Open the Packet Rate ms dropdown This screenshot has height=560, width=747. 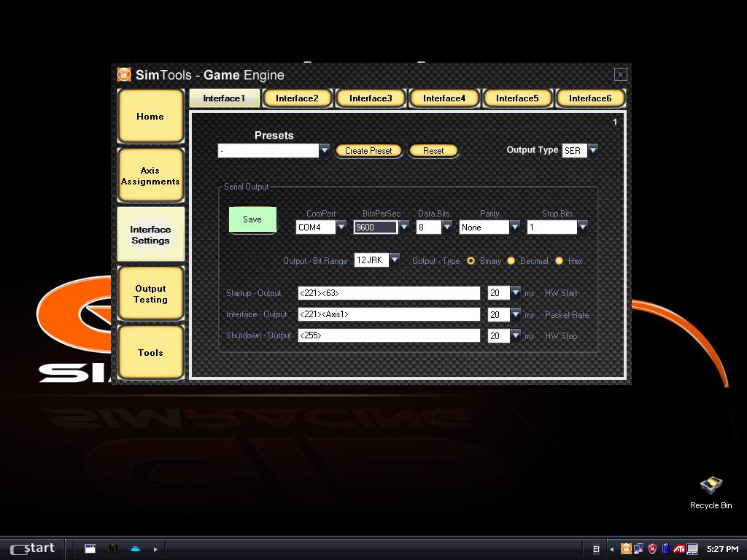click(516, 314)
